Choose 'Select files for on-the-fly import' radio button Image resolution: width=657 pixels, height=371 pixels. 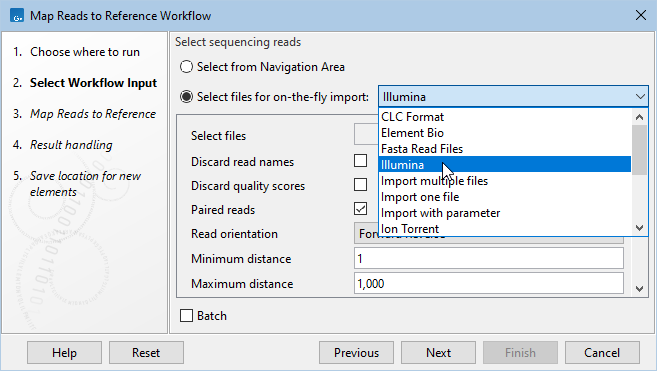coord(186,97)
